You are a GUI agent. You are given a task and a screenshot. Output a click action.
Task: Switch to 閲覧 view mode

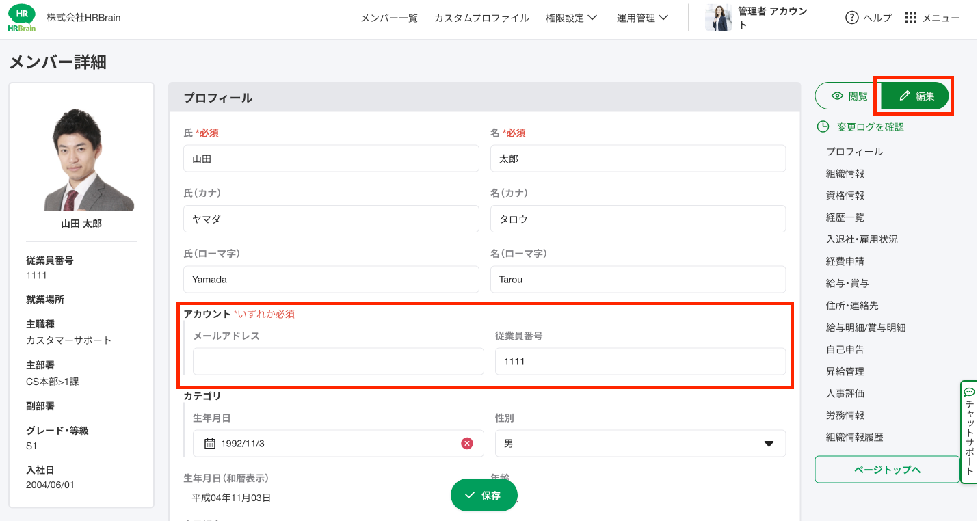pos(848,96)
